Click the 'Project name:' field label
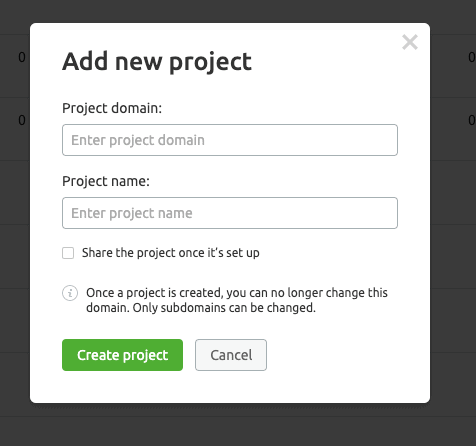 pyautogui.click(x=106, y=181)
